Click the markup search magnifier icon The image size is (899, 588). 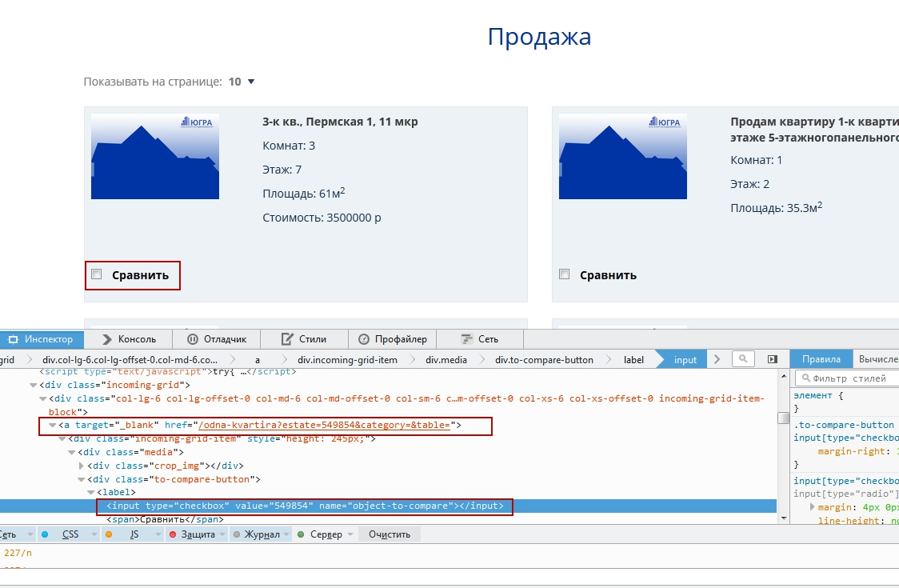tap(743, 359)
